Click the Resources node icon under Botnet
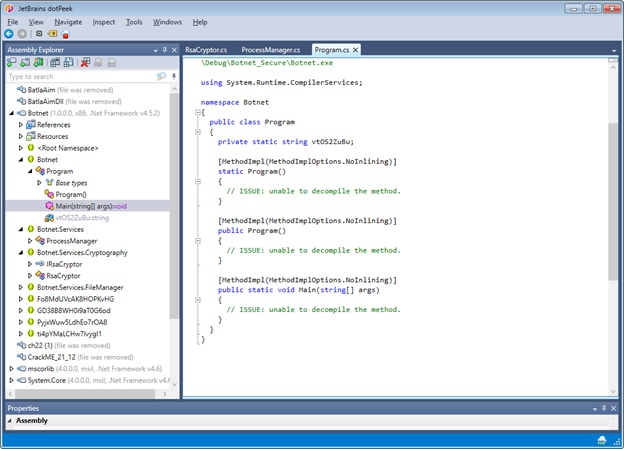The height and width of the screenshot is (449, 624). [30, 136]
